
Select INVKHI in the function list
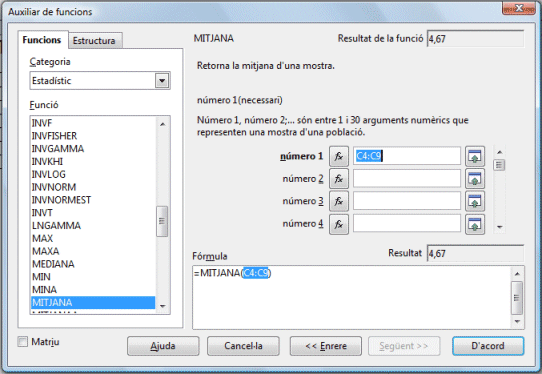[93, 161]
